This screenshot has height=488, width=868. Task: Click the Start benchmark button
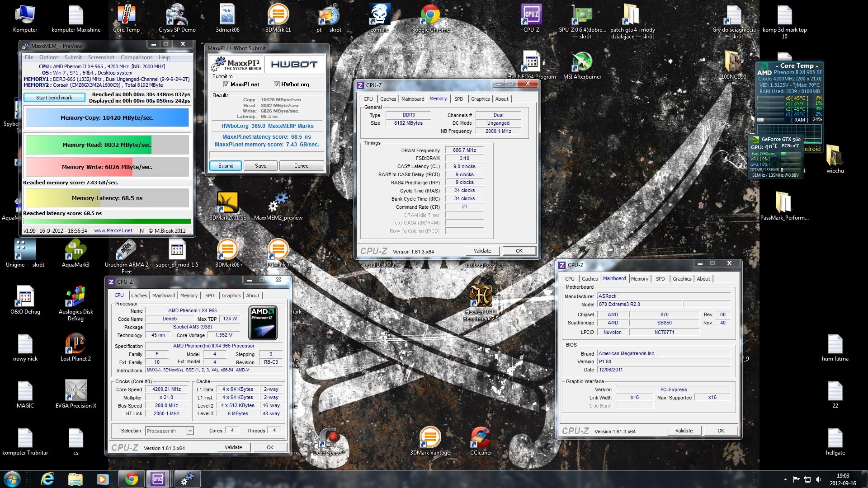pyautogui.click(x=54, y=98)
